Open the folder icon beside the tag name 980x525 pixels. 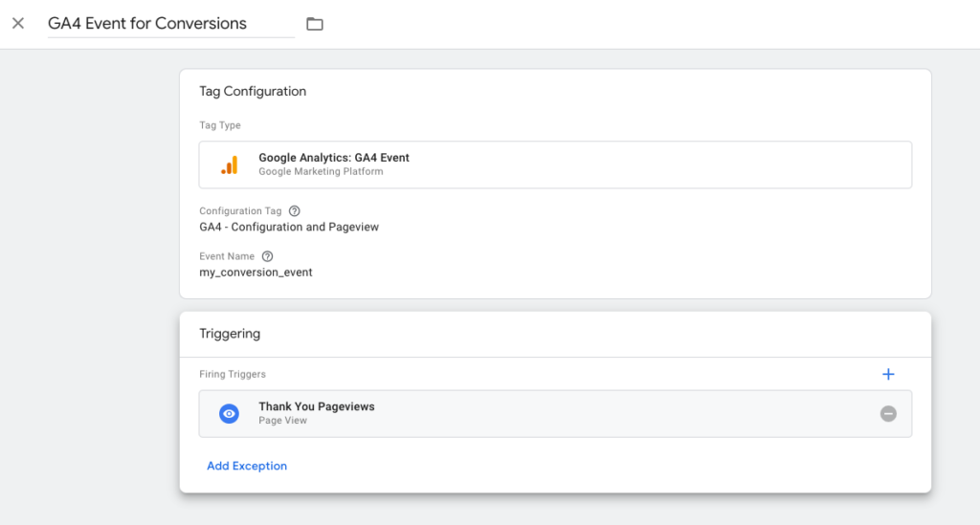point(315,24)
